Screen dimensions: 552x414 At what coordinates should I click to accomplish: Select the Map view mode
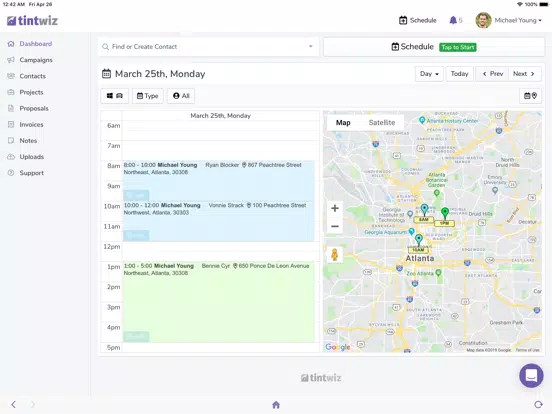343,123
